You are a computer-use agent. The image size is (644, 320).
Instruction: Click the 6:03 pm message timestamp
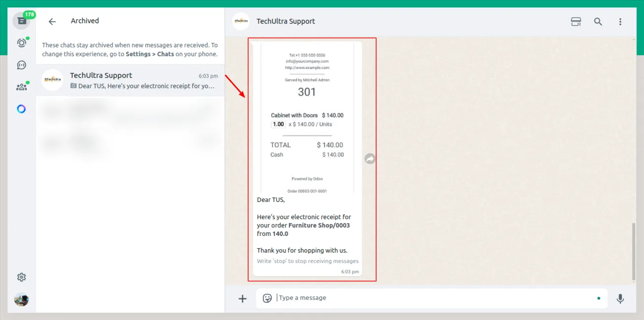coord(350,272)
